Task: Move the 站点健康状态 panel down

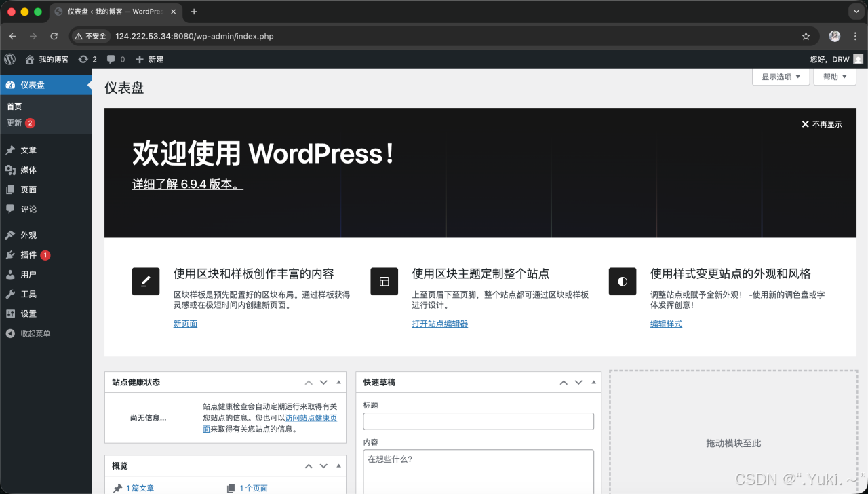Action: tap(323, 383)
